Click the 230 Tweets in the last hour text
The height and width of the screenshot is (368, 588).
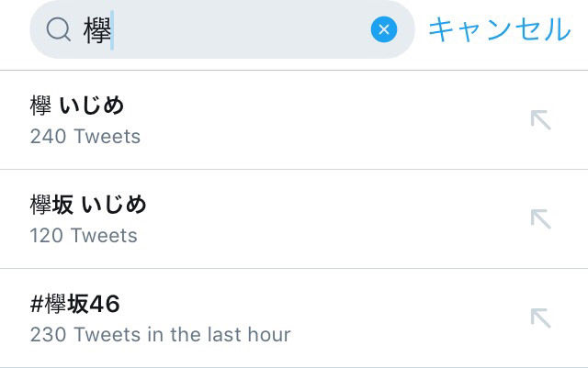coord(160,334)
